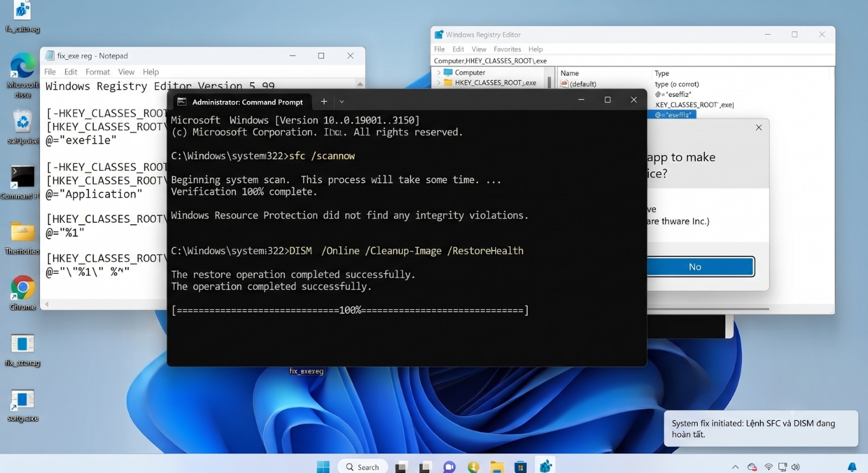
Task: Select the registry file icon above Edge
Action: [22, 12]
